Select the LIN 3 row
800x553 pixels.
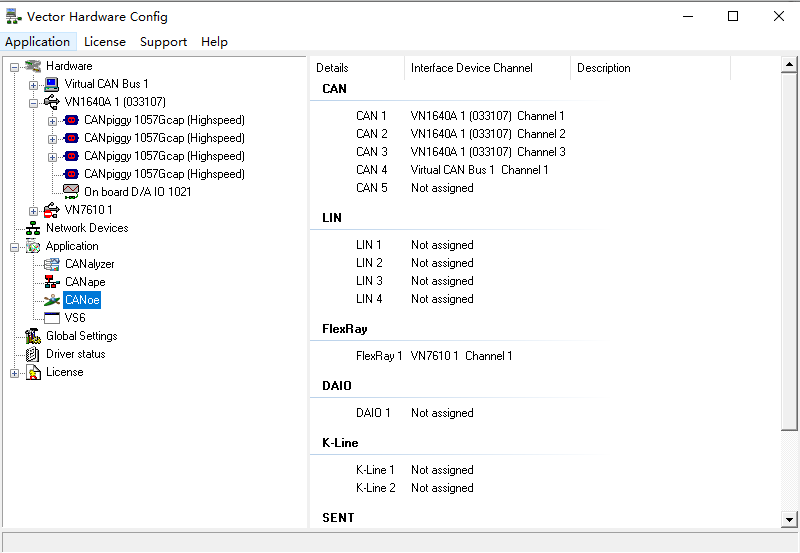click(x=415, y=281)
